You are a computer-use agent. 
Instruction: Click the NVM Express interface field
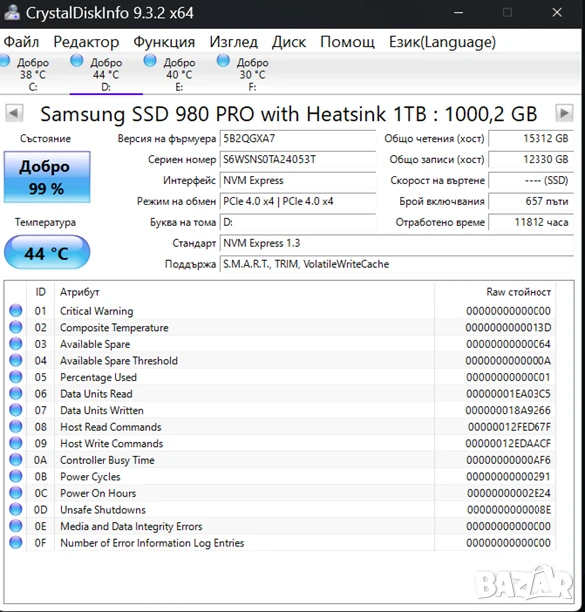coord(297,181)
